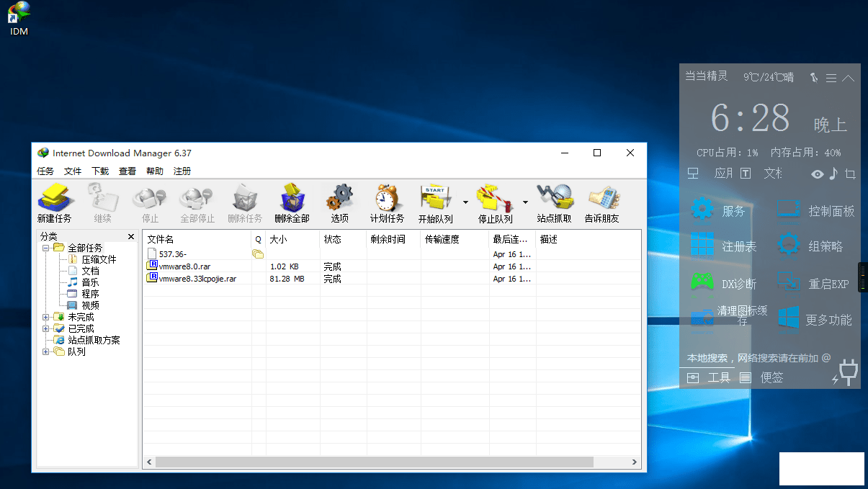Click the 开始队列 (start queue) icon
The height and width of the screenshot is (489, 868).
pos(436,203)
